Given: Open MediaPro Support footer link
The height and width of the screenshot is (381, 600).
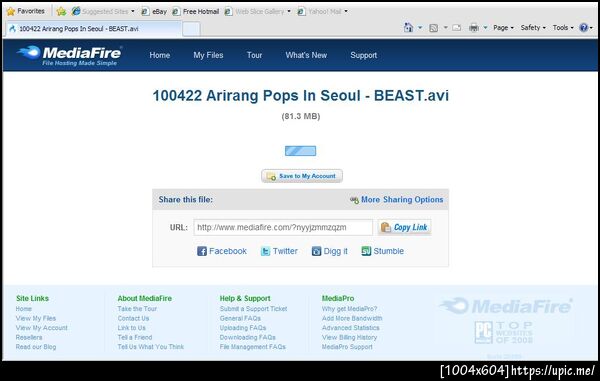Looking at the screenshot, I should (x=347, y=347).
